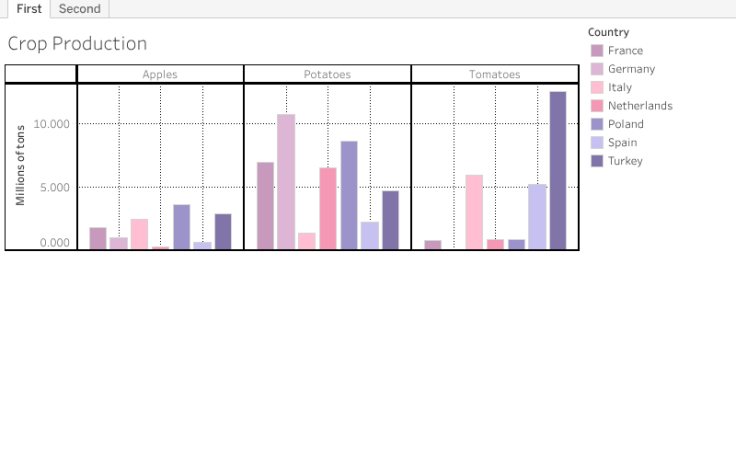This screenshot has height=454, width=736.
Task: Click the Crop Production title
Action: click(77, 44)
